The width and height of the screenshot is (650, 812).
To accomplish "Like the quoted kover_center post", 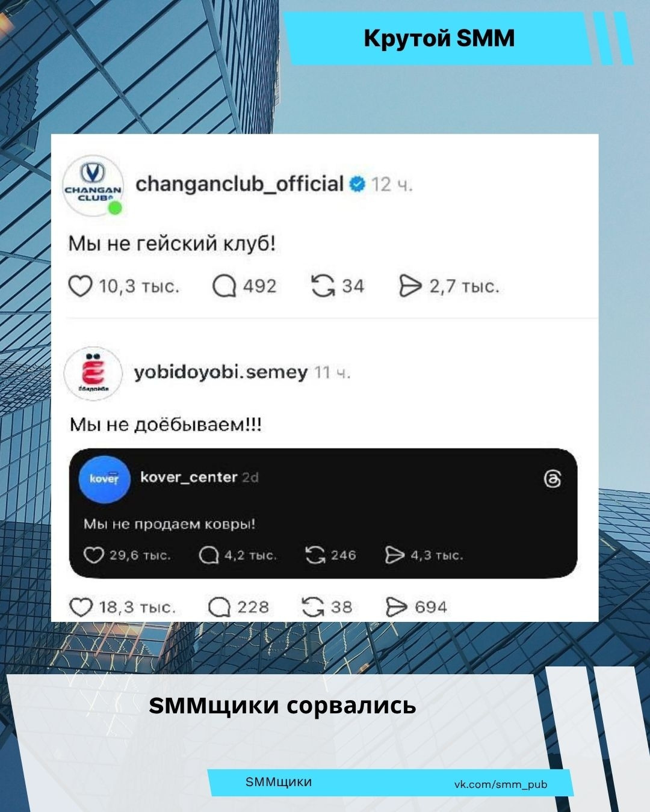I will tap(93, 555).
